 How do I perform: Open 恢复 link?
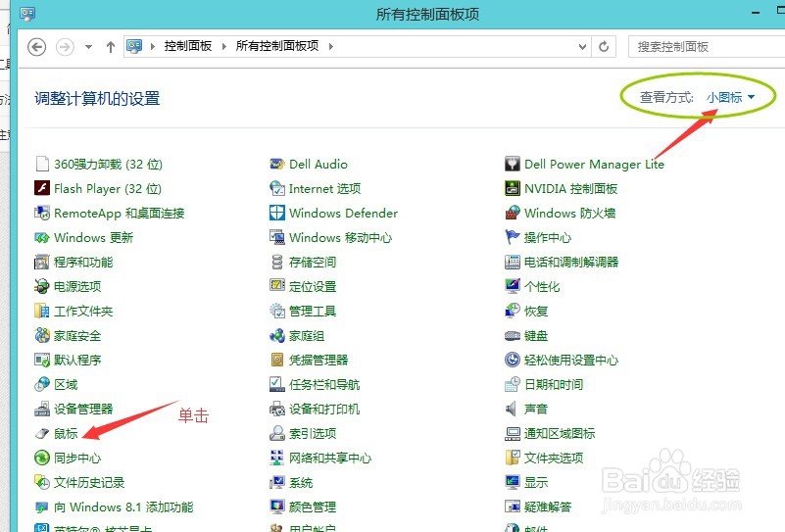pos(536,312)
